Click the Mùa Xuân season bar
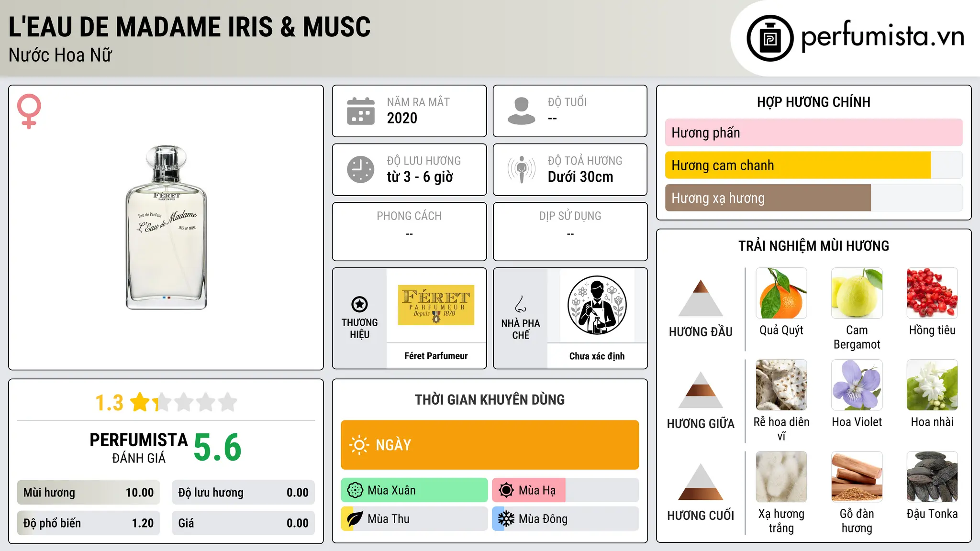This screenshot has width=980, height=551. click(x=414, y=490)
